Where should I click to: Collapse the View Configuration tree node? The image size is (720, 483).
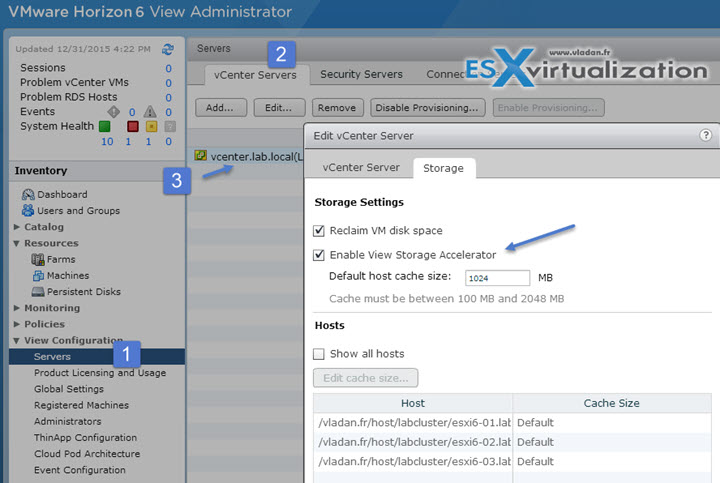click(17, 341)
